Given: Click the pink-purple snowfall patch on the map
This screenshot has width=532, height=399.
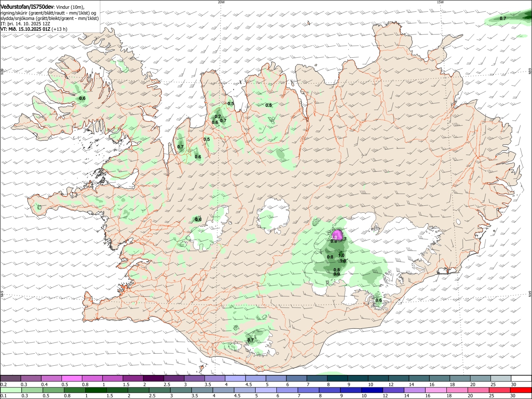Looking at the screenshot, I should click(x=337, y=235).
